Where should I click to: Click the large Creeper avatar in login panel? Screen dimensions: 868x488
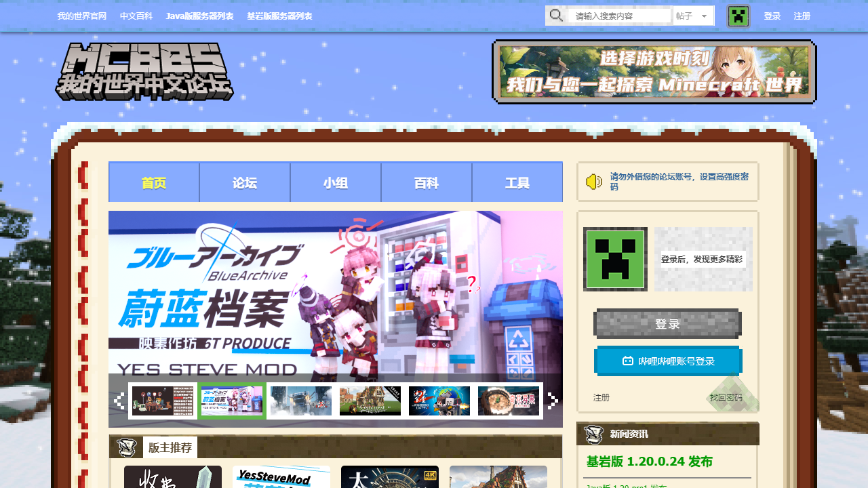tap(615, 259)
